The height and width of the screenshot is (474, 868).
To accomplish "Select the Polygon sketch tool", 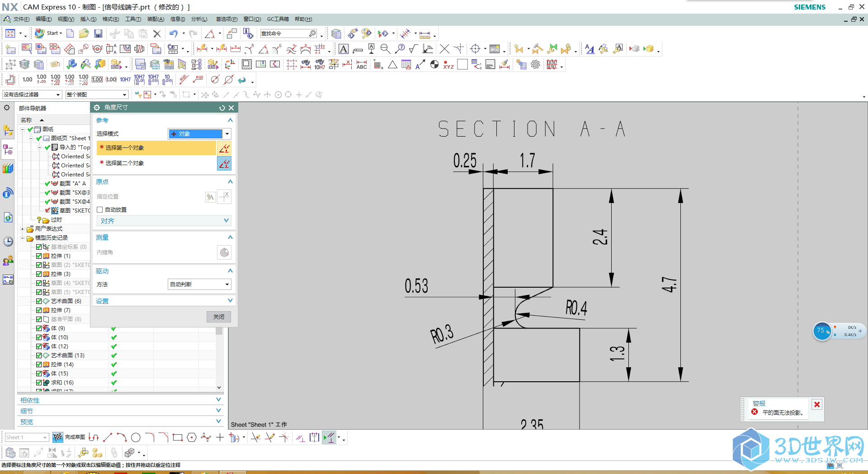I will [x=192, y=437].
